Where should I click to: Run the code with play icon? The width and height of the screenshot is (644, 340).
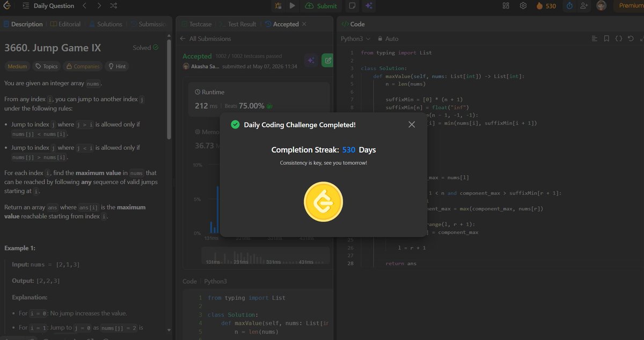tap(292, 6)
